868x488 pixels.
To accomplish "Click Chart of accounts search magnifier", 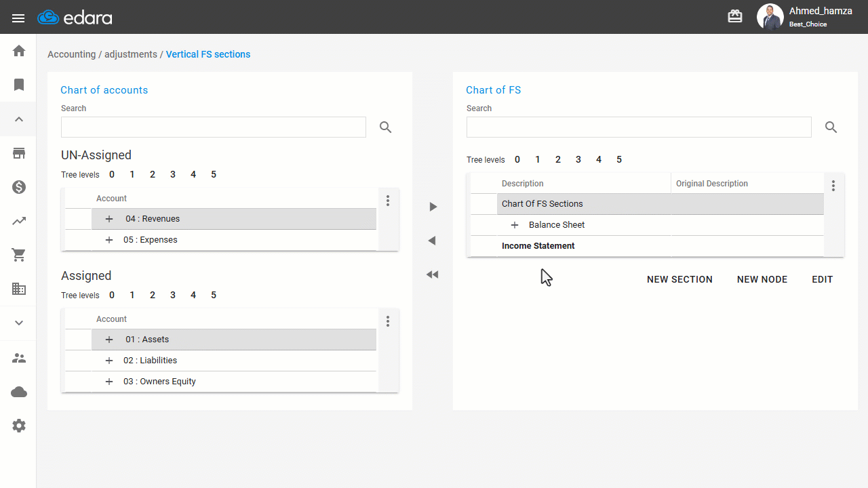I will tap(386, 127).
